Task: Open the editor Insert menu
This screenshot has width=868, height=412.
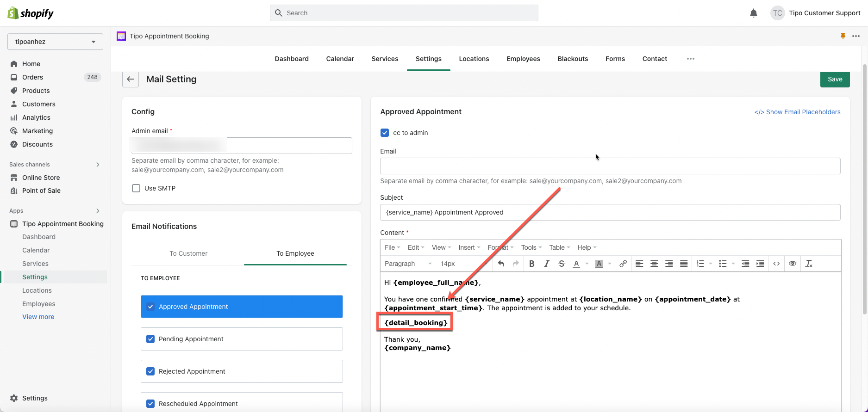Action: pyautogui.click(x=469, y=247)
